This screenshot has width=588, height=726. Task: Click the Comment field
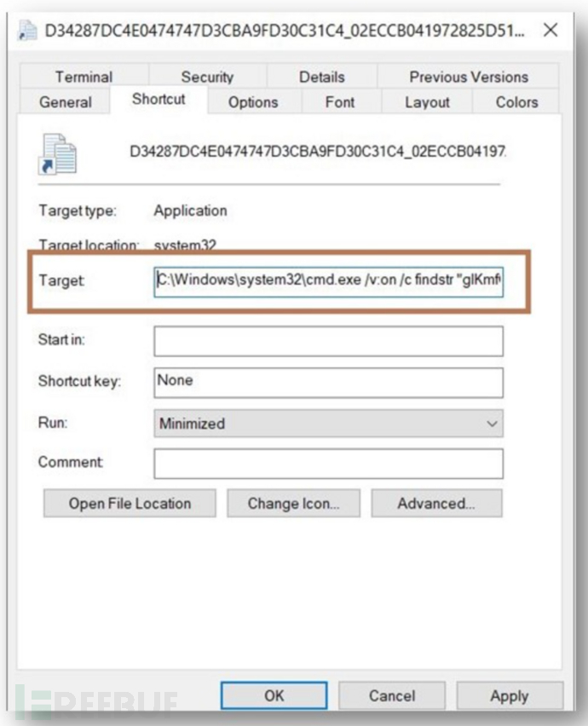[x=328, y=463]
